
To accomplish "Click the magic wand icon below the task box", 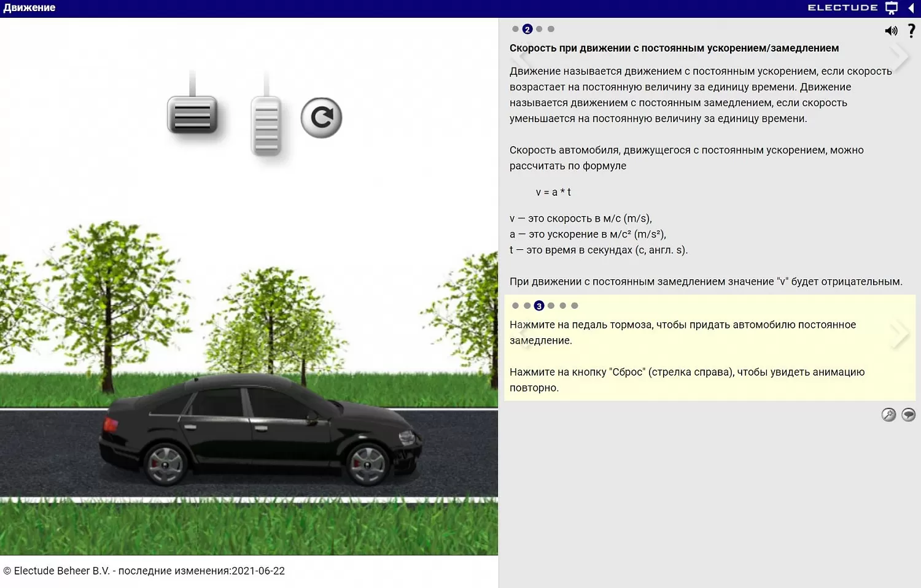I will [x=889, y=414].
